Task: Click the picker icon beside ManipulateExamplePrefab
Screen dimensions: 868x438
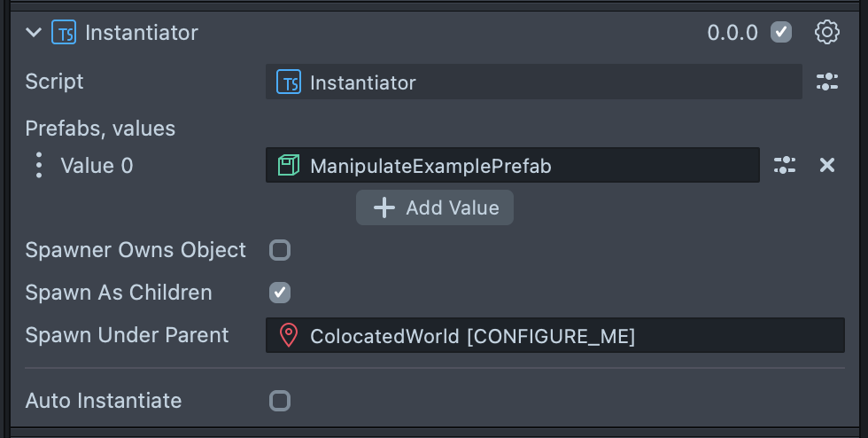Action: coord(785,165)
